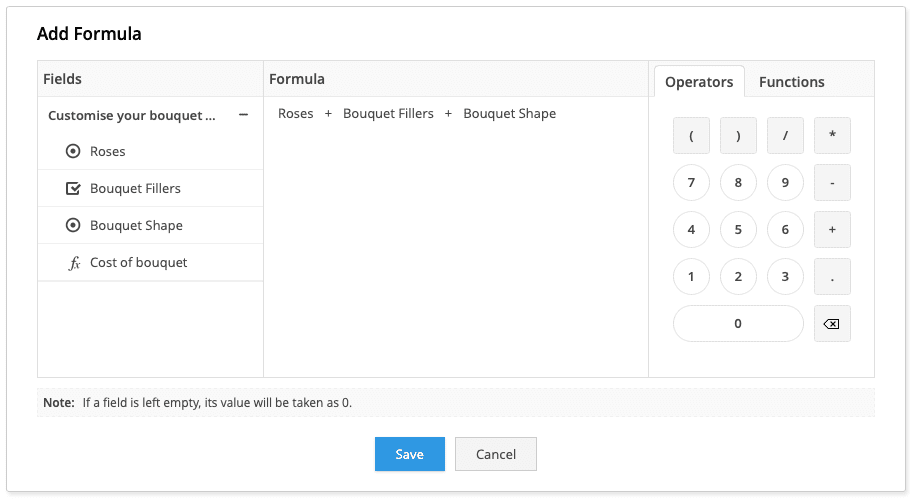Insert the minus operator
The image size is (914, 500).
832,183
